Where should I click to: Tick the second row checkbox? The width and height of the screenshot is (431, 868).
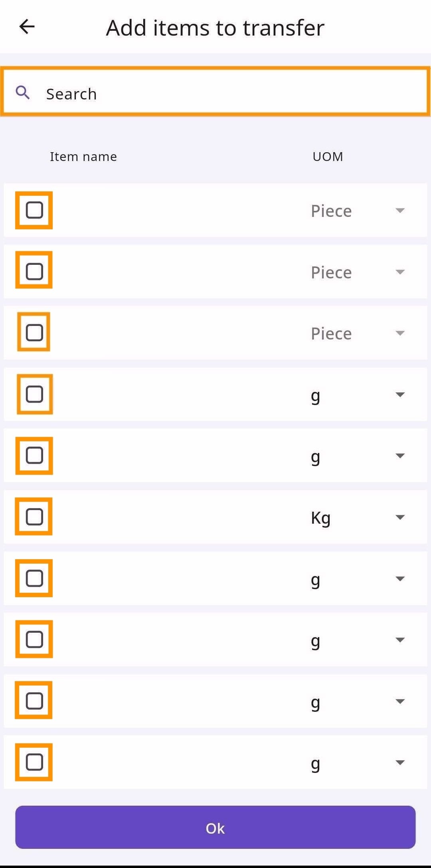[34, 271]
